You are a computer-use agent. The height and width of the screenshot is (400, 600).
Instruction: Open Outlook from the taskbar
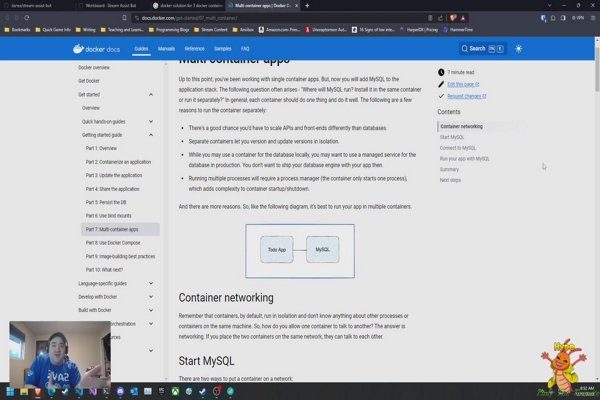click(134, 391)
